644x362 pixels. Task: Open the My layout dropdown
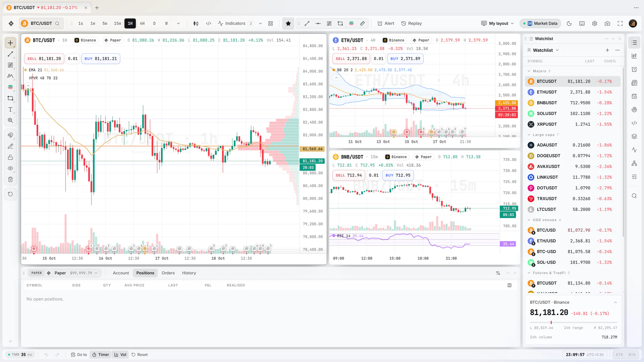(x=497, y=23)
